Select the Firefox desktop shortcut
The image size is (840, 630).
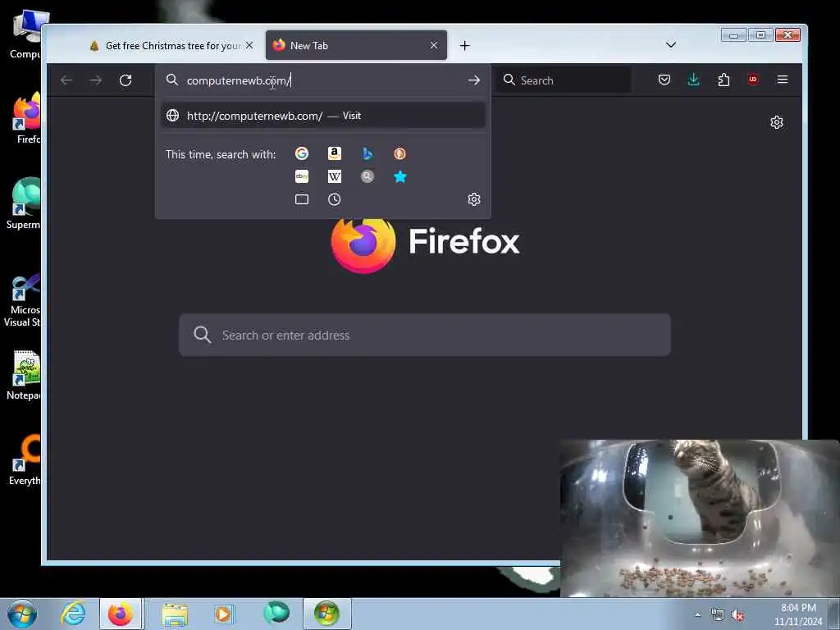tap(27, 118)
